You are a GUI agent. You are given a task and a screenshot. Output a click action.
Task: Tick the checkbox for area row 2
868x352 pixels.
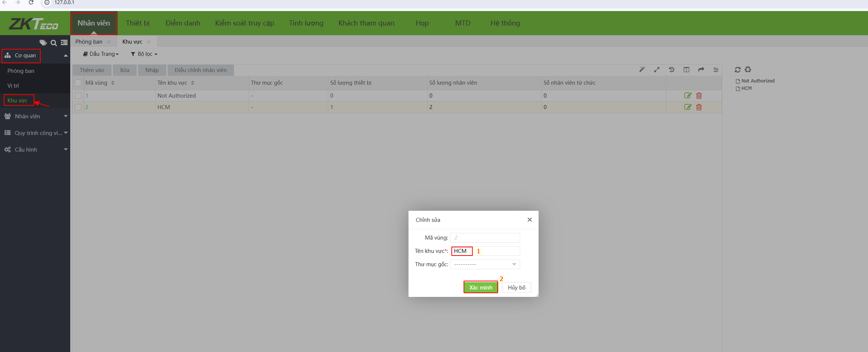(x=78, y=107)
